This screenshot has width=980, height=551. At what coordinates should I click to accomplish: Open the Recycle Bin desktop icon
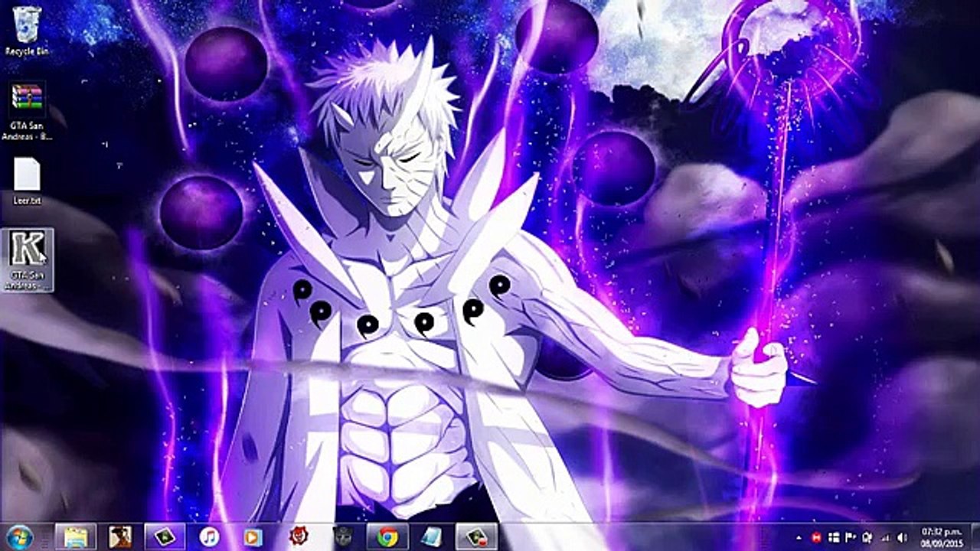27,31
